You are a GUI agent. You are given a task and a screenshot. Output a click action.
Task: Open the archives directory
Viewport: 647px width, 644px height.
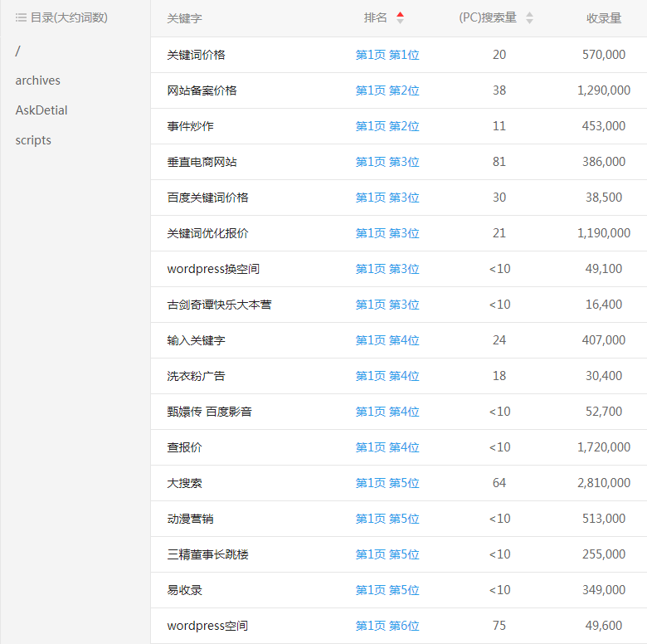[x=37, y=80]
